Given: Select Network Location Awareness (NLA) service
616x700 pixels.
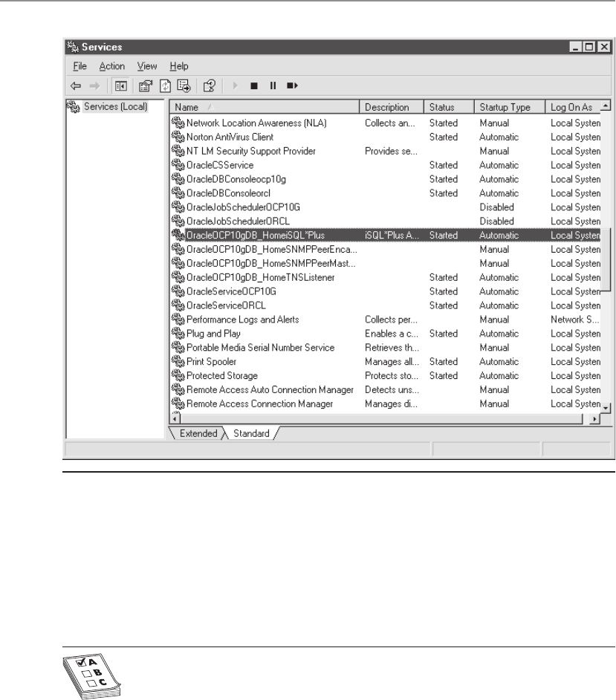Looking at the screenshot, I should 256,123.
